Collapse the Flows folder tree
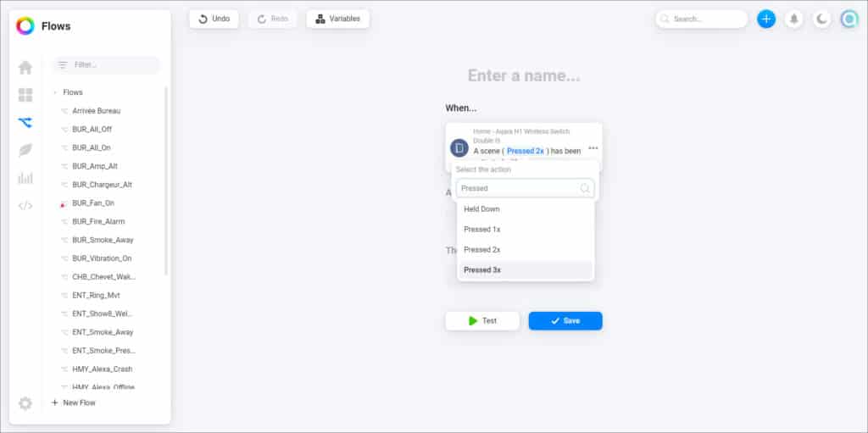The width and height of the screenshot is (868, 433). 55,92
